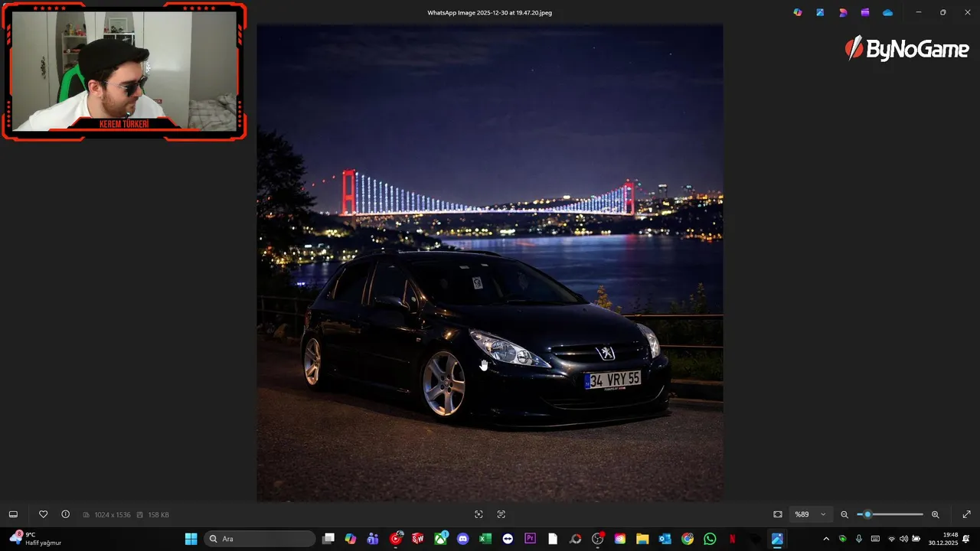Open Xbox app from taskbar

(441, 539)
